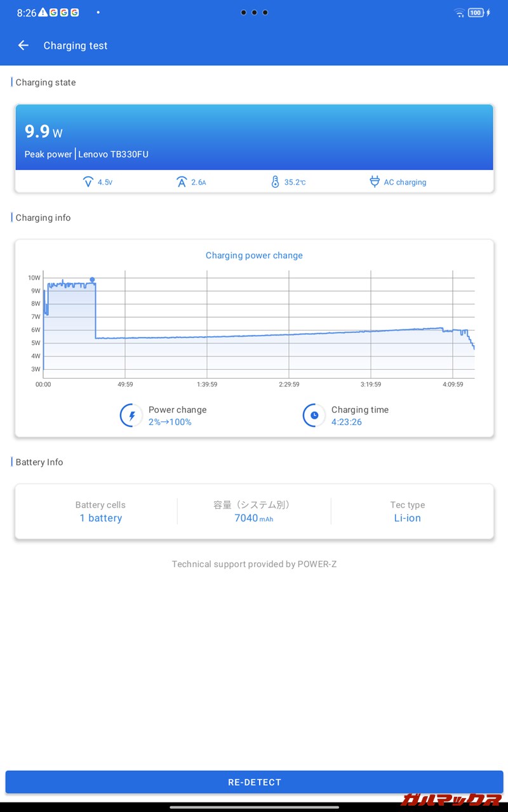Tap the battery indicator in status bar

(x=476, y=13)
